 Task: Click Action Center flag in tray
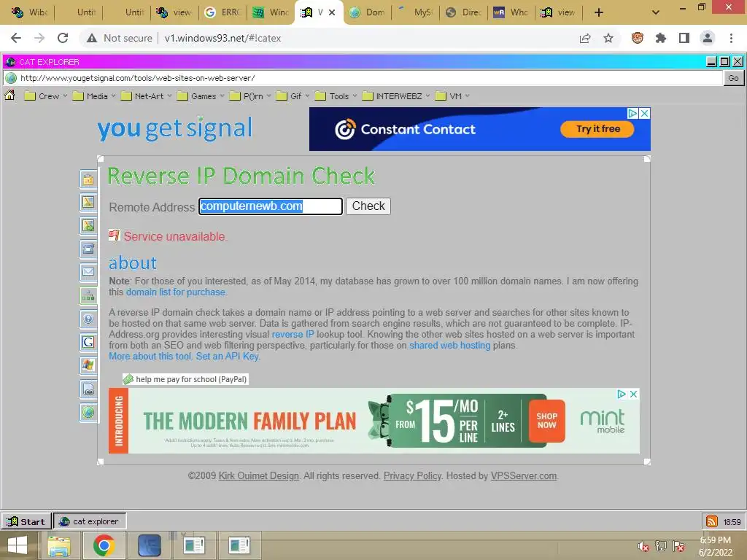(x=679, y=546)
